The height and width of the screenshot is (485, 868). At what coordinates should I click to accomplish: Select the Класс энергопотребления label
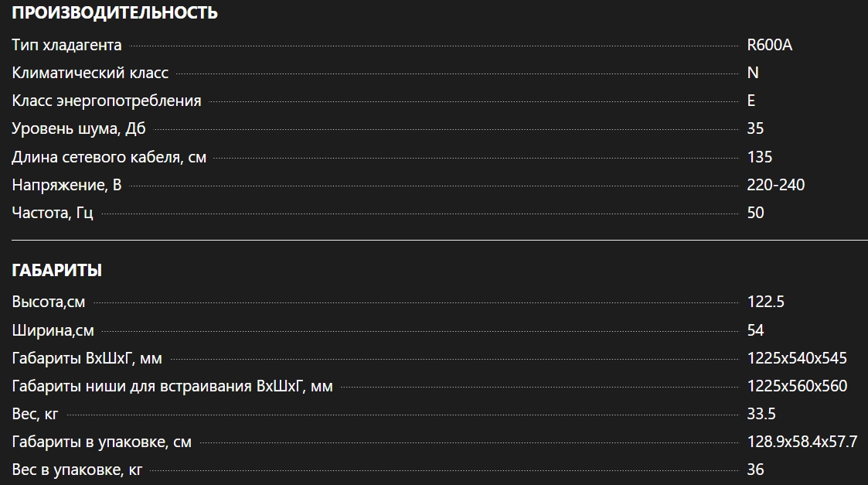[107, 101]
